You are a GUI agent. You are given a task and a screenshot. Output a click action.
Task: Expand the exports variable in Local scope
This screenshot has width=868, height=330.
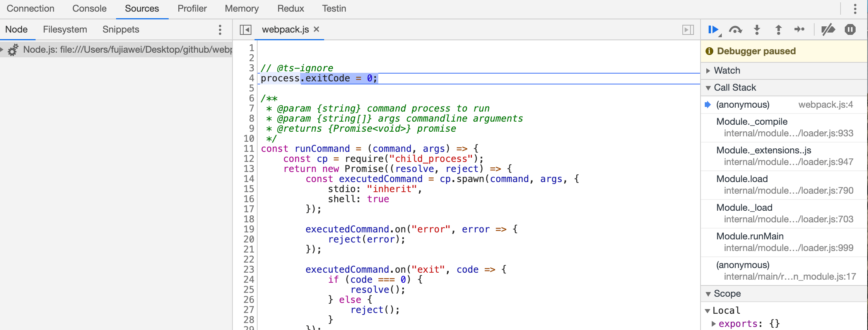714,324
